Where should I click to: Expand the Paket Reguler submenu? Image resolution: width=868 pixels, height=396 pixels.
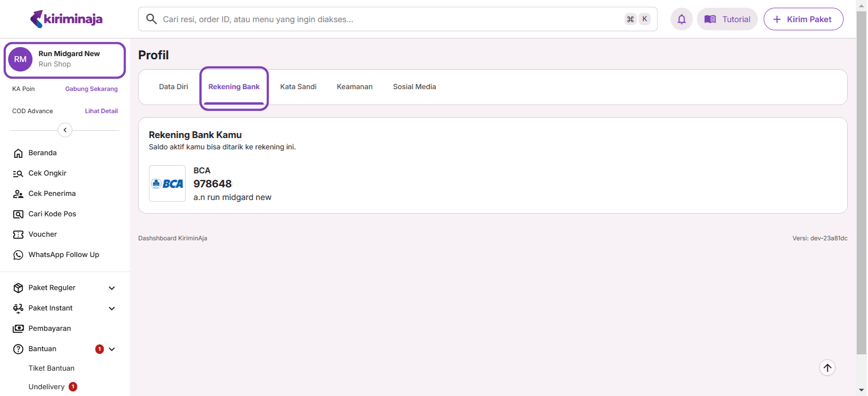pyautogui.click(x=112, y=288)
